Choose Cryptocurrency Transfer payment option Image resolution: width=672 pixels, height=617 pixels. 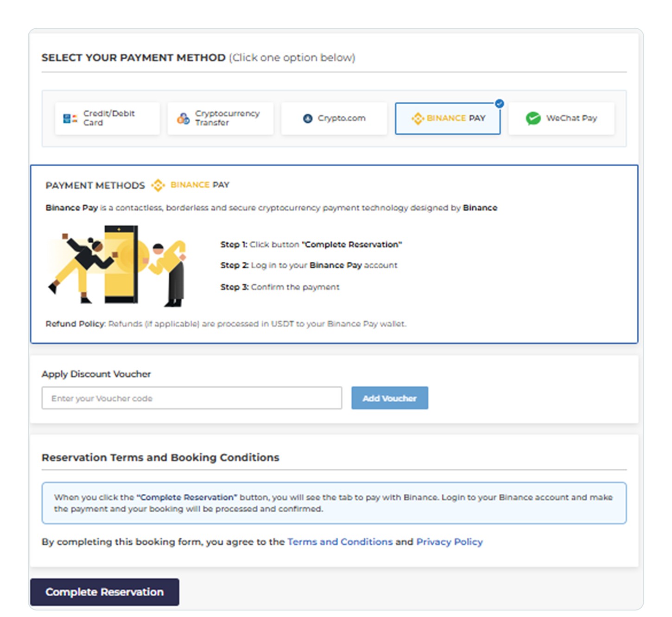click(221, 119)
